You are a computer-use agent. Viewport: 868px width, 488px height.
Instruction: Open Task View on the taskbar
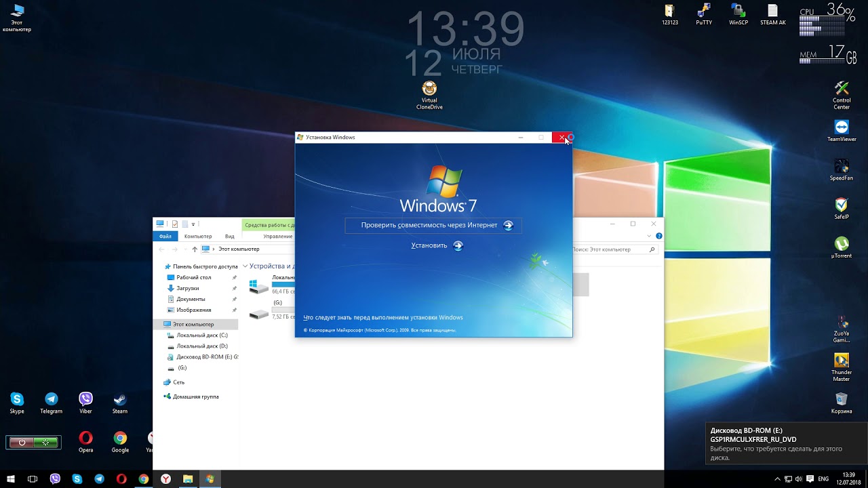point(33,479)
